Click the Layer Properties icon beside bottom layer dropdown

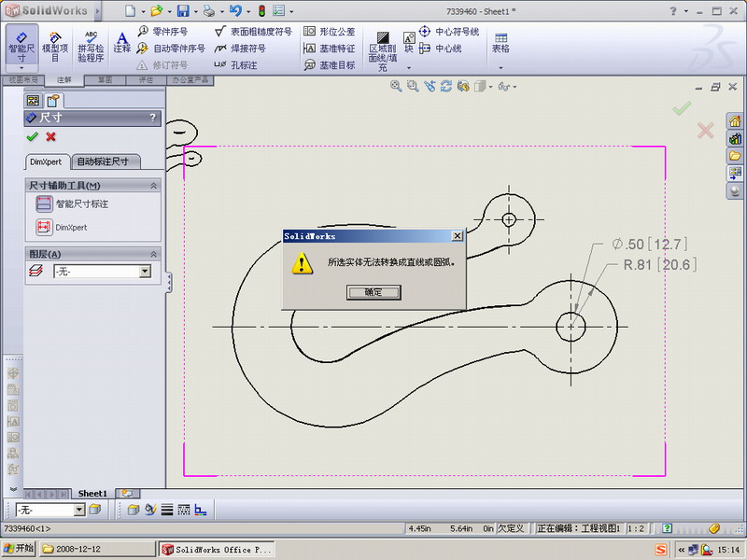pyautogui.click(x=95, y=510)
